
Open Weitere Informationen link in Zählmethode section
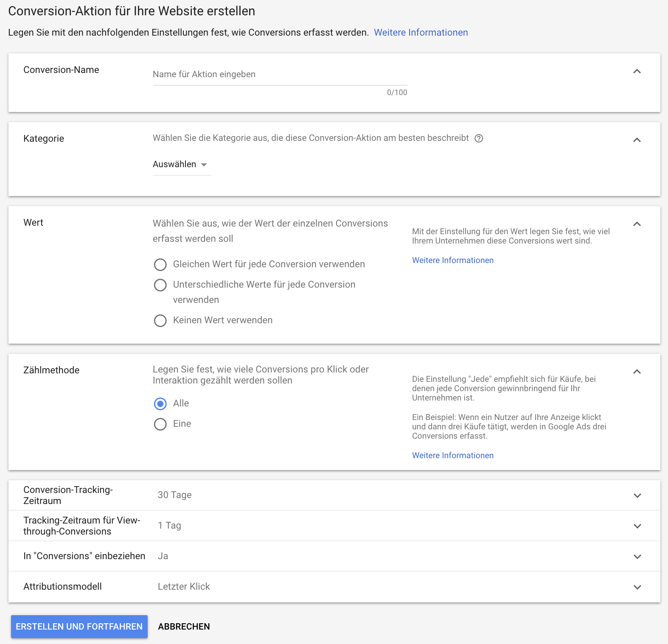click(x=453, y=456)
